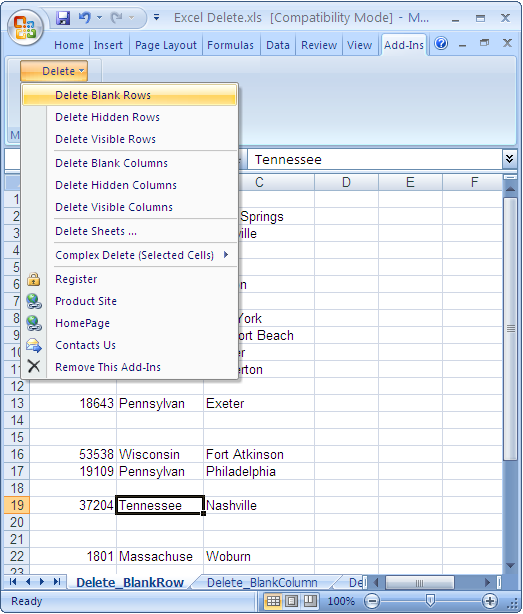Go to previous sheet with tab navigation arrow
The height and width of the screenshot is (614, 523).
click(x=28, y=581)
